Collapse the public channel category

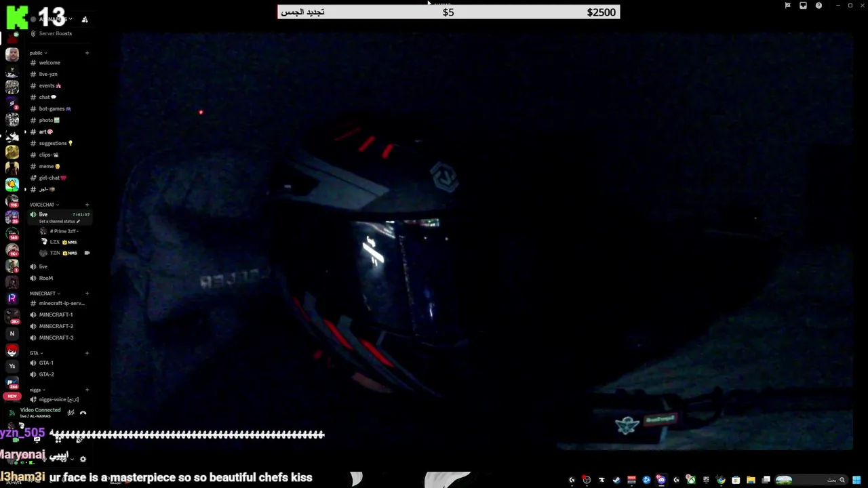point(38,53)
